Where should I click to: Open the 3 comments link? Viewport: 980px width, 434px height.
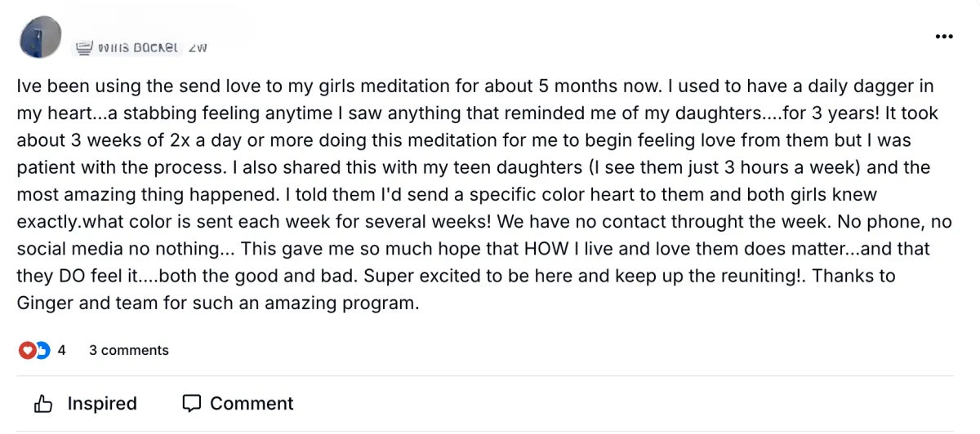[129, 351]
